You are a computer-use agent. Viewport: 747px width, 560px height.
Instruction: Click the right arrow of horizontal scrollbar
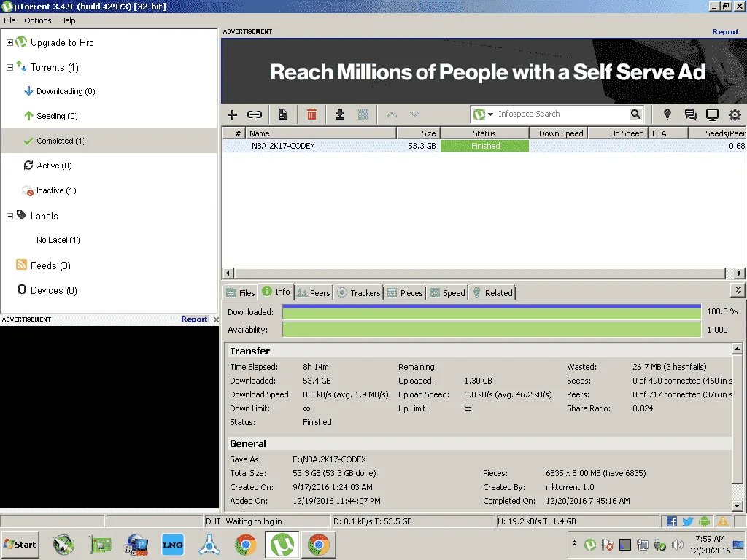740,273
